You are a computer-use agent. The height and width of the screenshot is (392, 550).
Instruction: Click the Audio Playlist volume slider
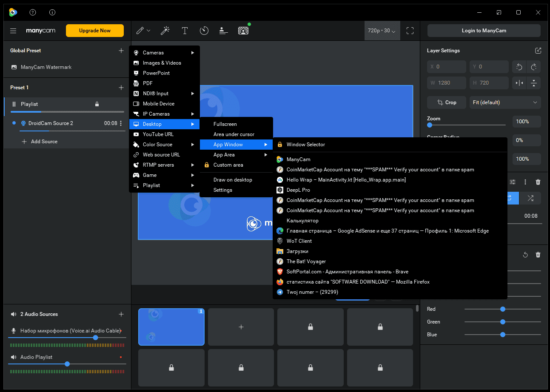coord(67,364)
